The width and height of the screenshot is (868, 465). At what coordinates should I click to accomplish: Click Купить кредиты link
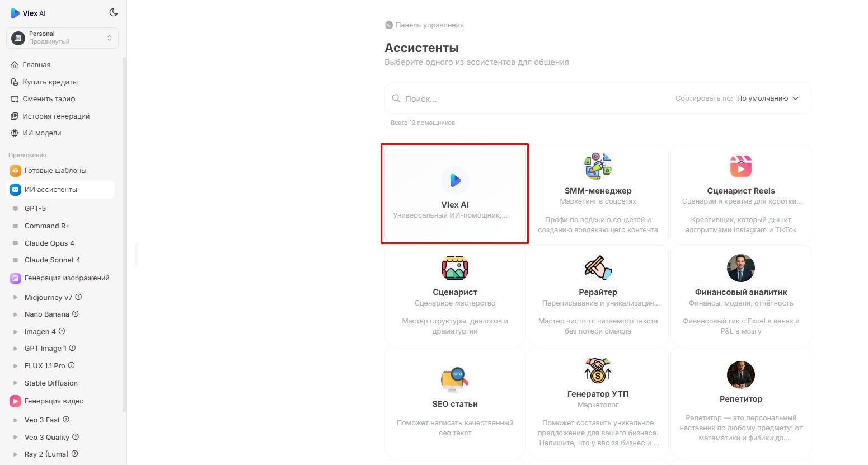(x=50, y=82)
